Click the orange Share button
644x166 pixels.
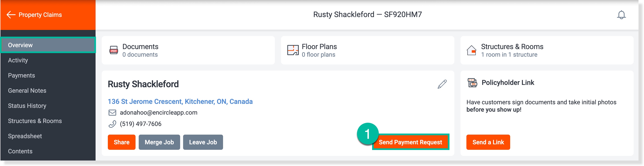122,142
